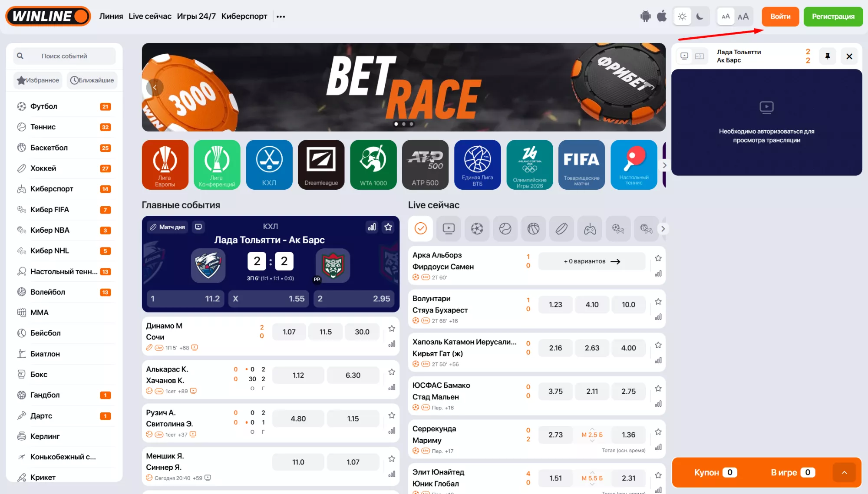Open statistics for the KHL match of the day
The height and width of the screenshot is (494, 868).
372,227
